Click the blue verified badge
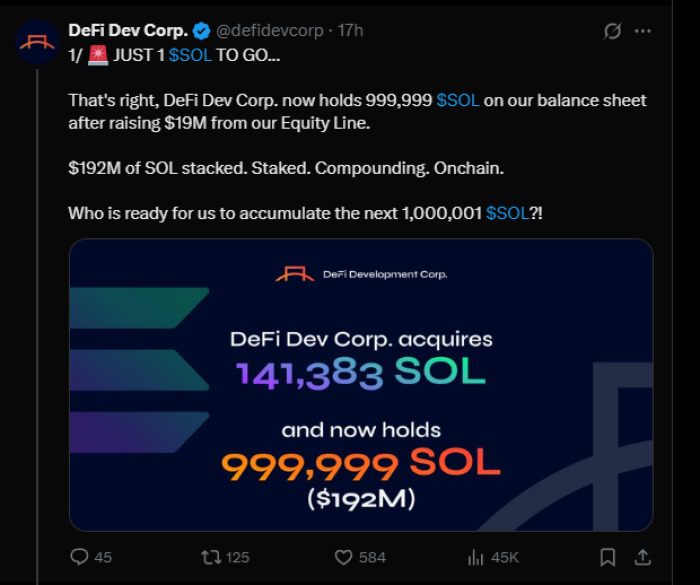Image resolution: width=700 pixels, height=585 pixels. click(198, 30)
